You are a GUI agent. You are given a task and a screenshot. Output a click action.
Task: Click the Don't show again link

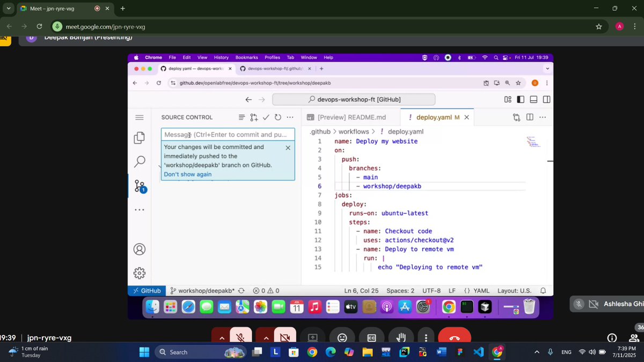(x=188, y=174)
